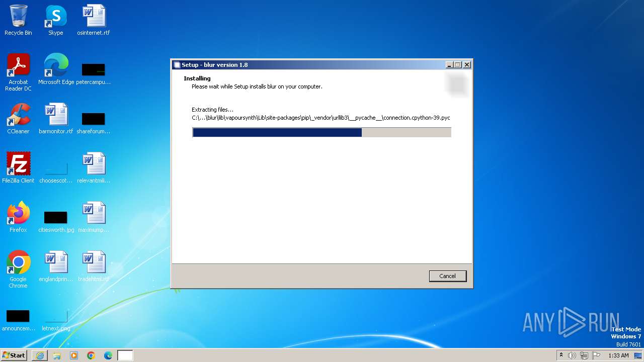Image resolution: width=644 pixels, height=362 pixels.
Task: Open osinternet.rtf document
Action: (x=94, y=21)
